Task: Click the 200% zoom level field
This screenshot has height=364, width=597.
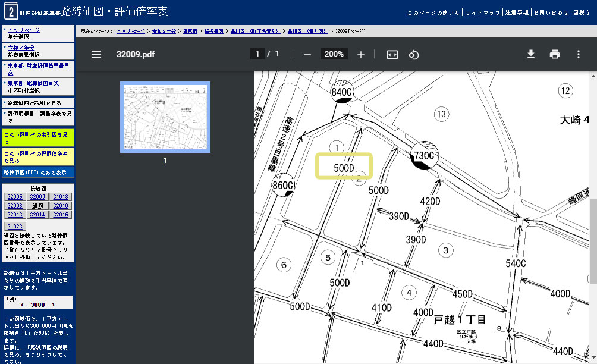Action: 334,54
